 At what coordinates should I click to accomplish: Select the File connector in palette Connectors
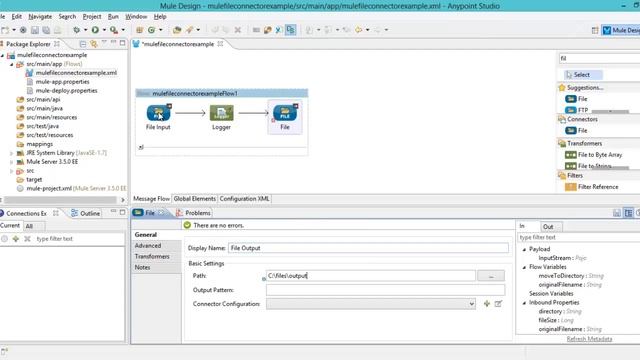pos(576,131)
